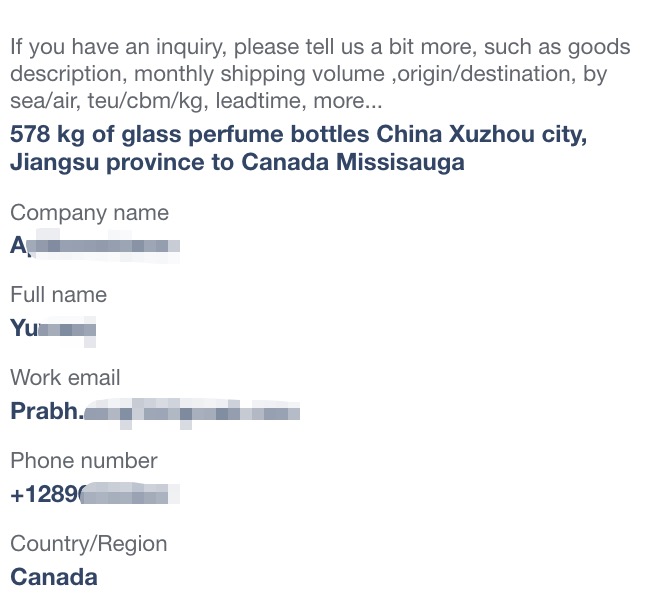Click the Full name label
The image size is (654, 608).
click(x=58, y=295)
